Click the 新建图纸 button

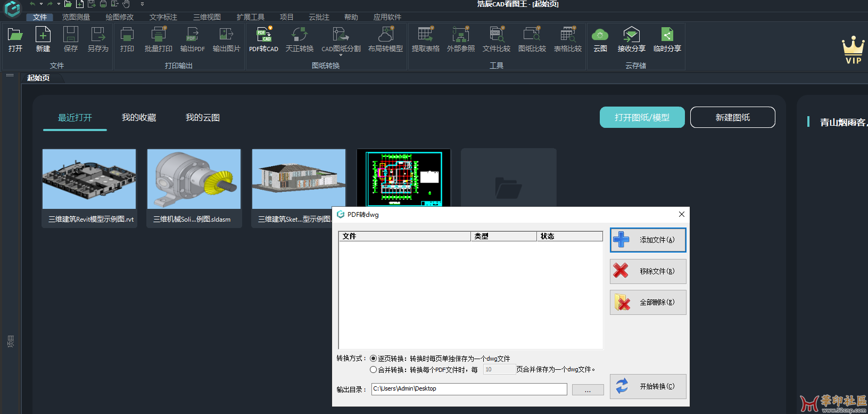tap(733, 117)
